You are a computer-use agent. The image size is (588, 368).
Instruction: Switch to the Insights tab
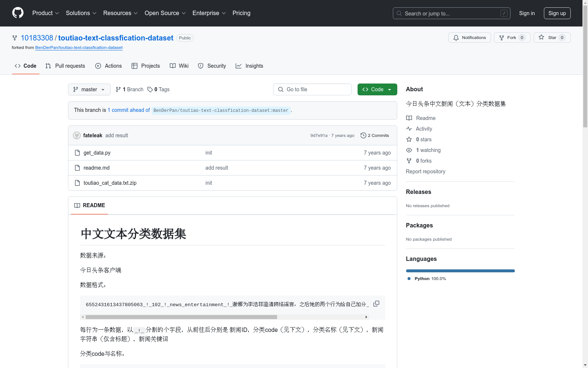[249, 66]
